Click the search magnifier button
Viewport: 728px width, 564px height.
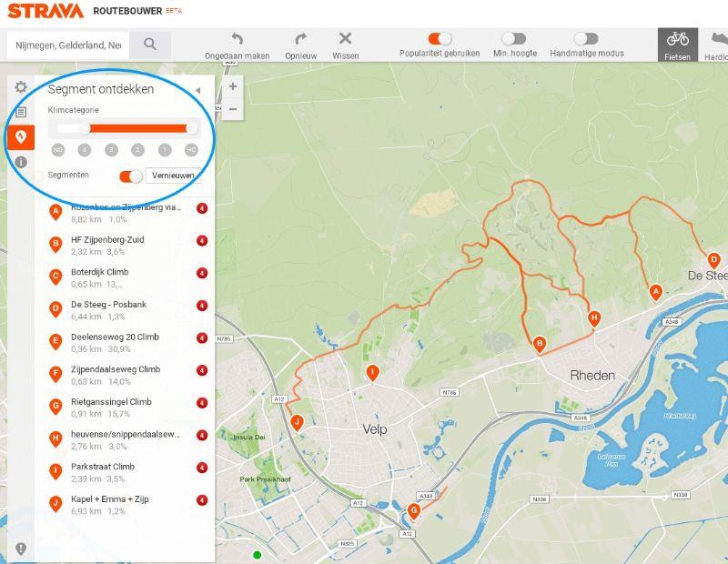150,44
